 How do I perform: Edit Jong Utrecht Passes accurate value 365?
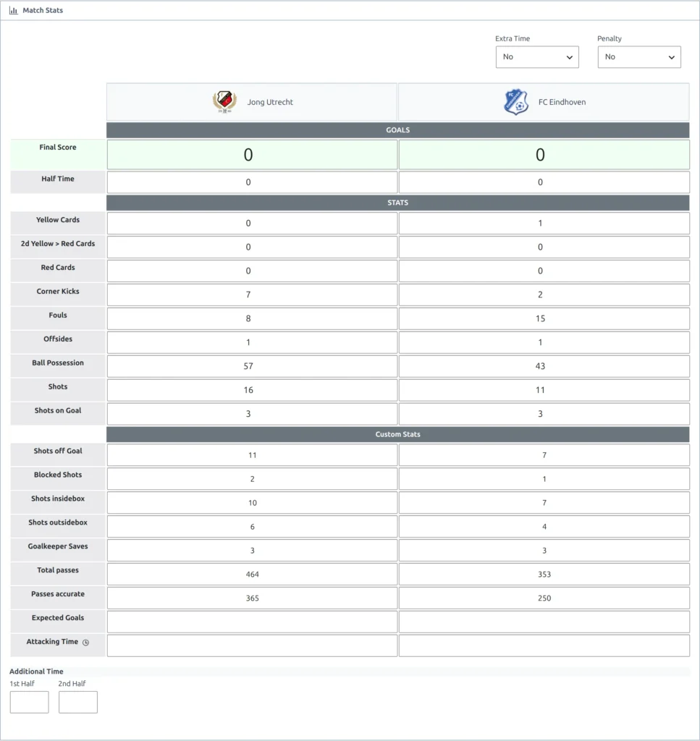[252, 598]
